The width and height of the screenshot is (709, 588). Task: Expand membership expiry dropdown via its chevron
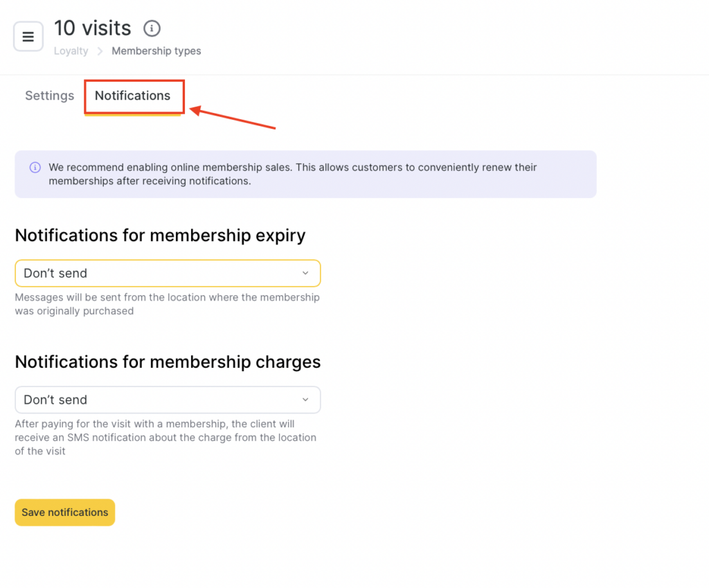pyautogui.click(x=305, y=273)
